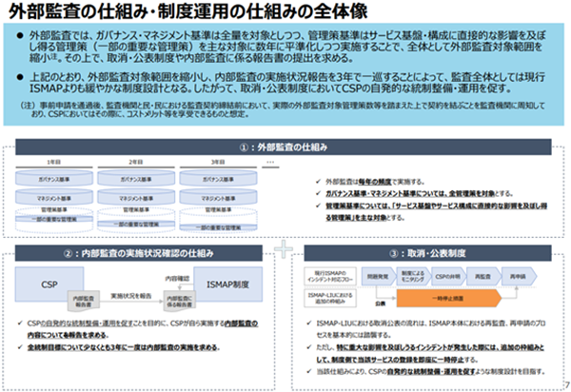
Task: Click the 問題発覚 process step
Action: click(x=379, y=277)
